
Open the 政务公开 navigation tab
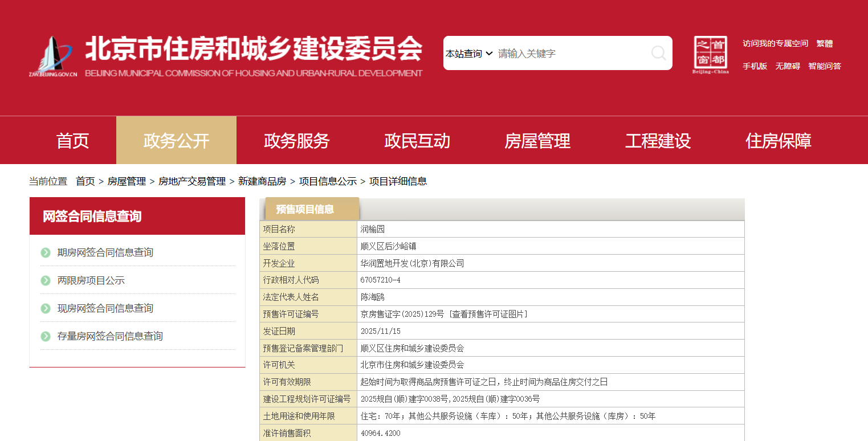(176, 141)
